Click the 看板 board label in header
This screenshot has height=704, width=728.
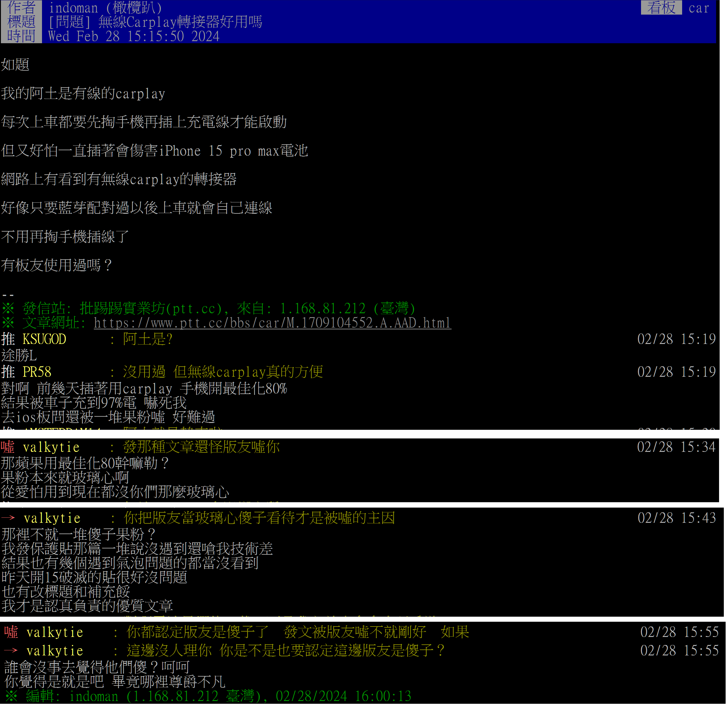coord(661,7)
